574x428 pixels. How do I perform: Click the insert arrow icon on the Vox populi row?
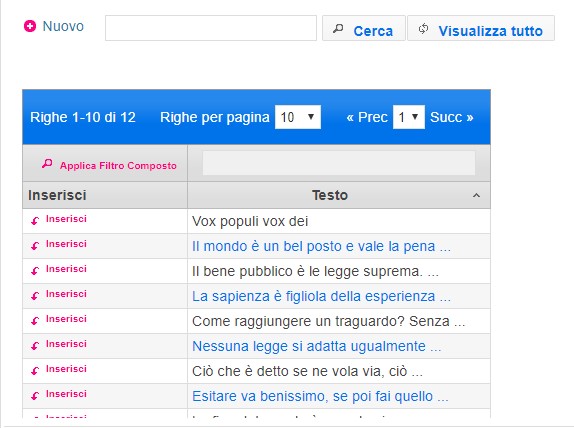coord(35,221)
